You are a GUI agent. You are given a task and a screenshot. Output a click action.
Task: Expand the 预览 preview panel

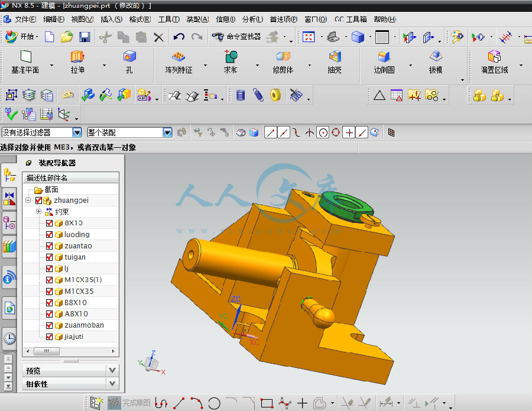[112, 370]
